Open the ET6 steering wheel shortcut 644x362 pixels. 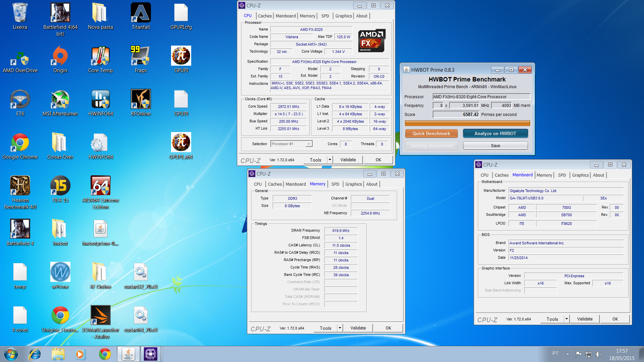(20, 103)
